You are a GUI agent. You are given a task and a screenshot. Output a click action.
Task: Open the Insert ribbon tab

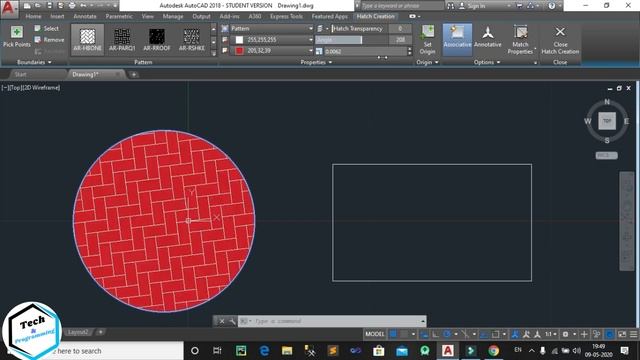point(57,16)
